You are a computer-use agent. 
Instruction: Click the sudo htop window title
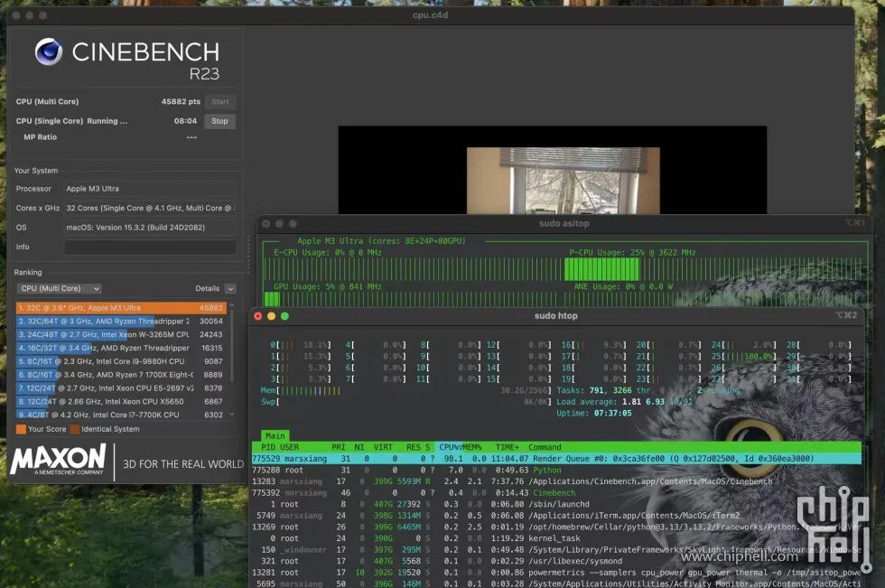coord(556,316)
